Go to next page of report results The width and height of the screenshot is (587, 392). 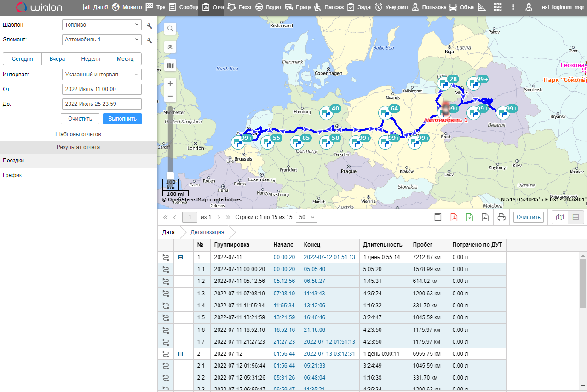pyautogui.click(x=219, y=217)
